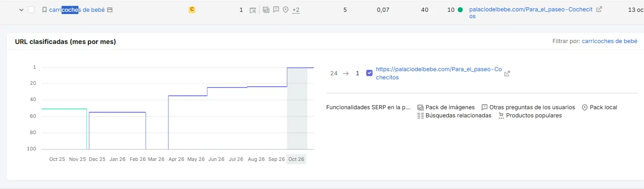Click the image pack icon in the keyword row

click(266, 10)
